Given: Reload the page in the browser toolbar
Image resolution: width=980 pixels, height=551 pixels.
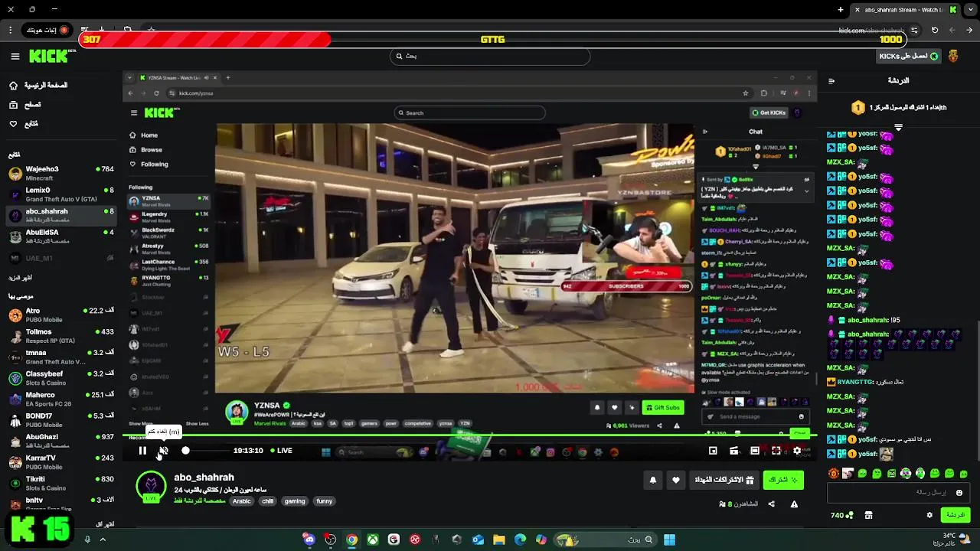Looking at the screenshot, I should [935, 30].
